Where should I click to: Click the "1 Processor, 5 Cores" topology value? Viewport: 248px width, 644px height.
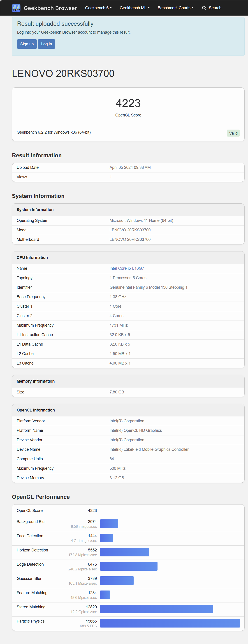(x=128, y=278)
